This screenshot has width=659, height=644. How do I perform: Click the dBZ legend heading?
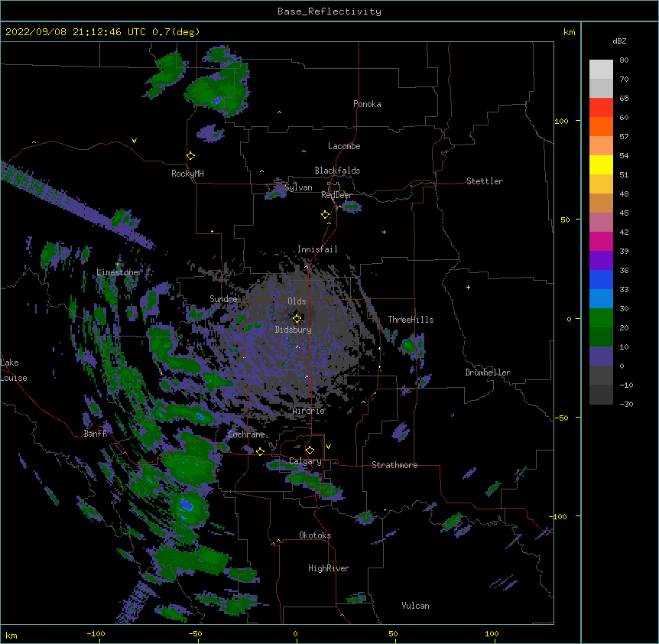point(619,41)
